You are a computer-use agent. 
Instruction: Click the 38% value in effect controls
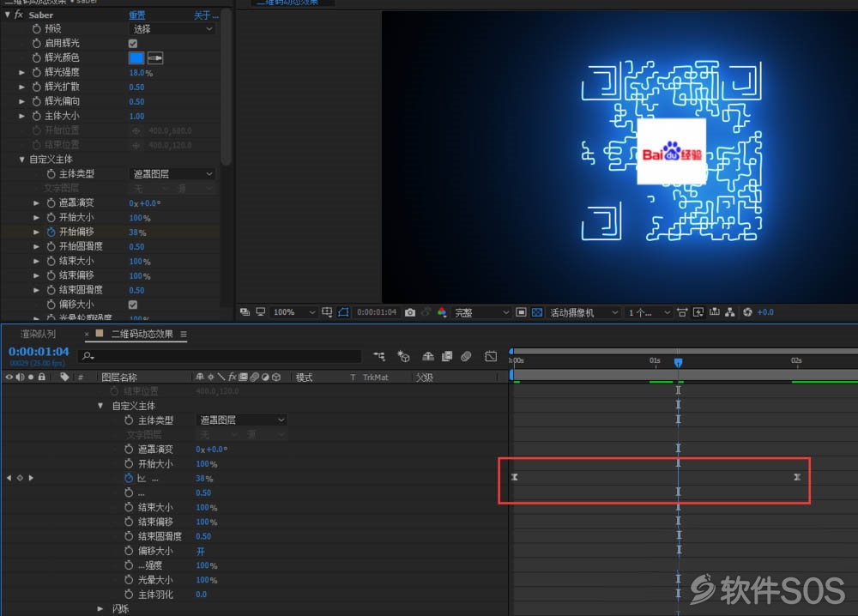[137, 233]
